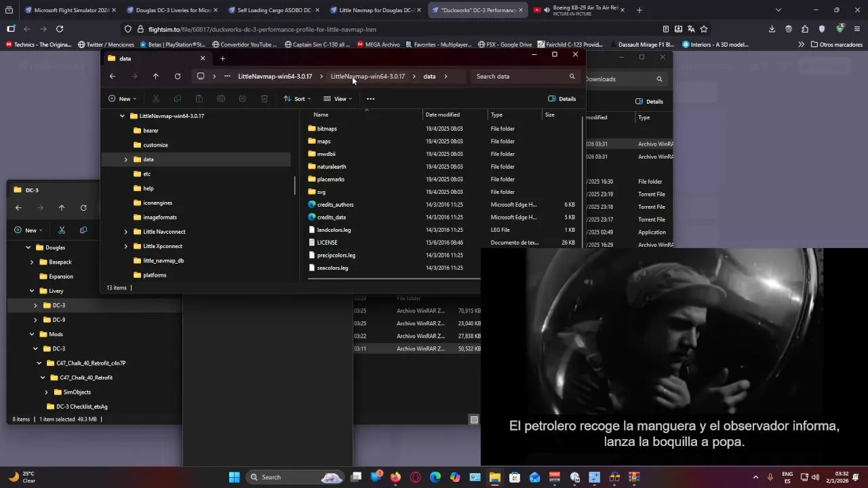Sort by Date modified column header

tap(443, 115)
